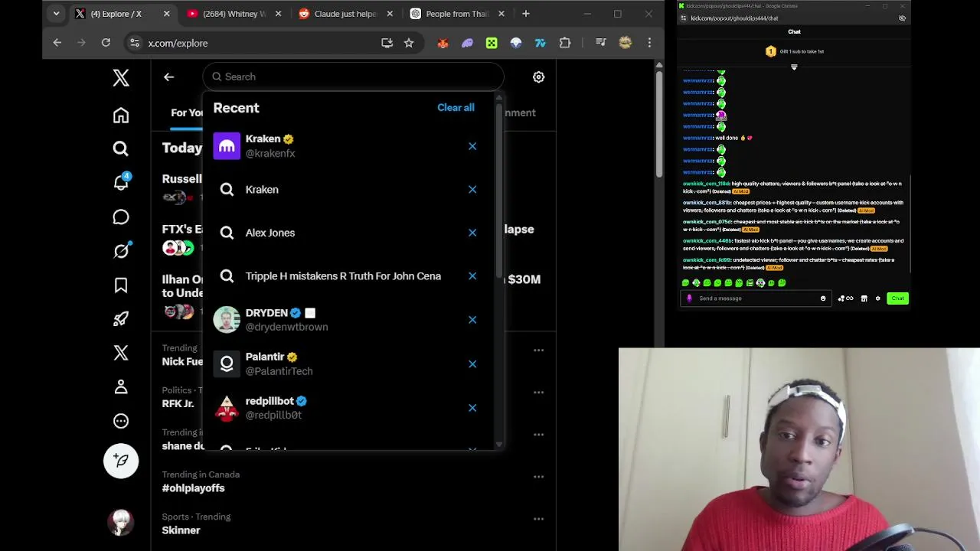Click the install app icon in address bar
The height and width of the screenshot is (551, 980).
(x=387, y=43)
